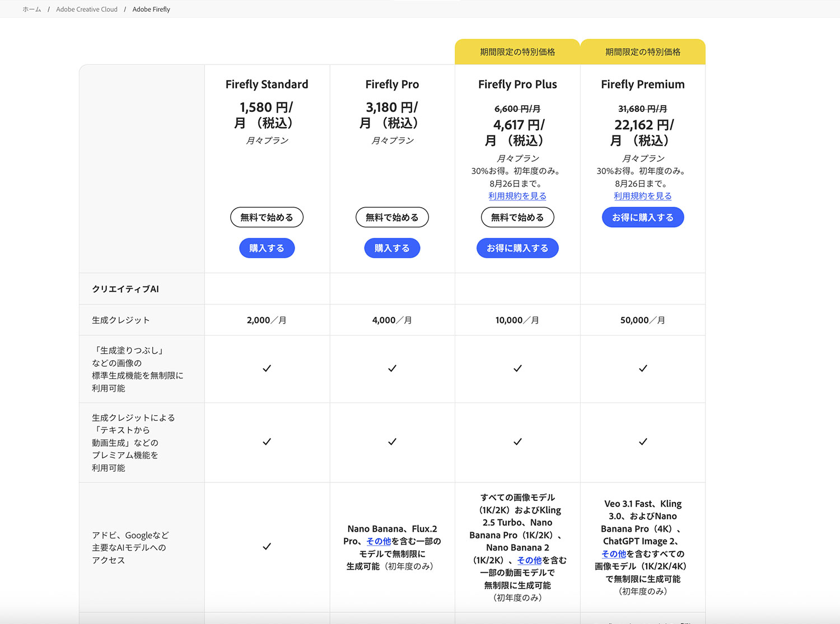Click the struck-through 6,600 円/月 price
Viewport: 840px width, 624px height.
[x=517, y=109]
